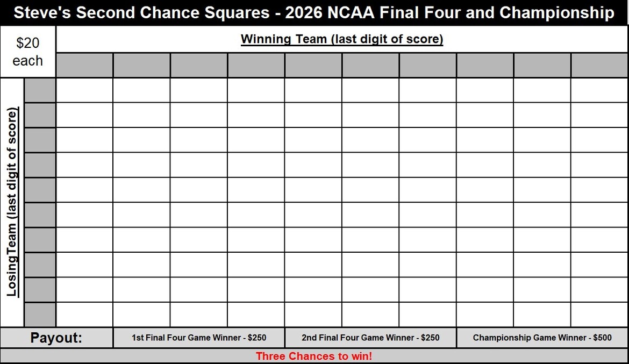Click the "Losing Team (last digit of score)" label
Screen dimensions: 629x364
pos(12,202)
